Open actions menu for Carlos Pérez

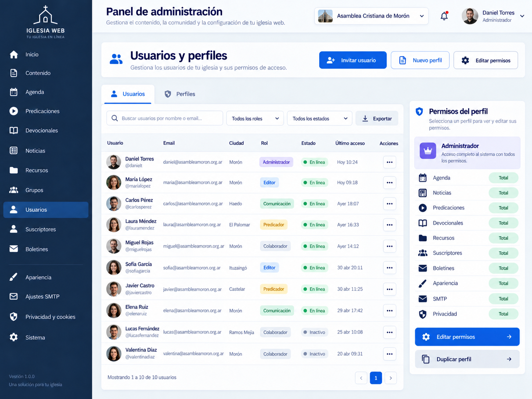(x=389, y=204)
